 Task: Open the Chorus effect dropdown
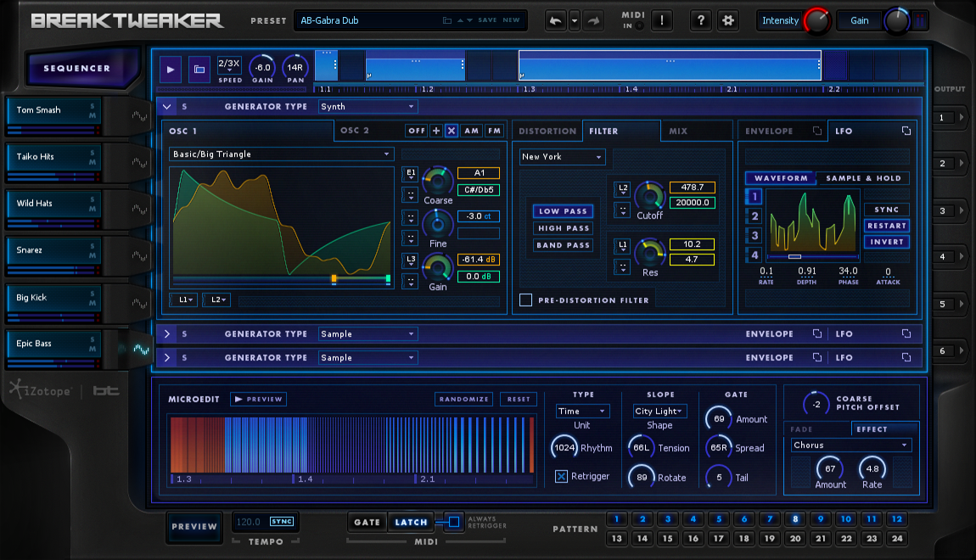point(850,445)
